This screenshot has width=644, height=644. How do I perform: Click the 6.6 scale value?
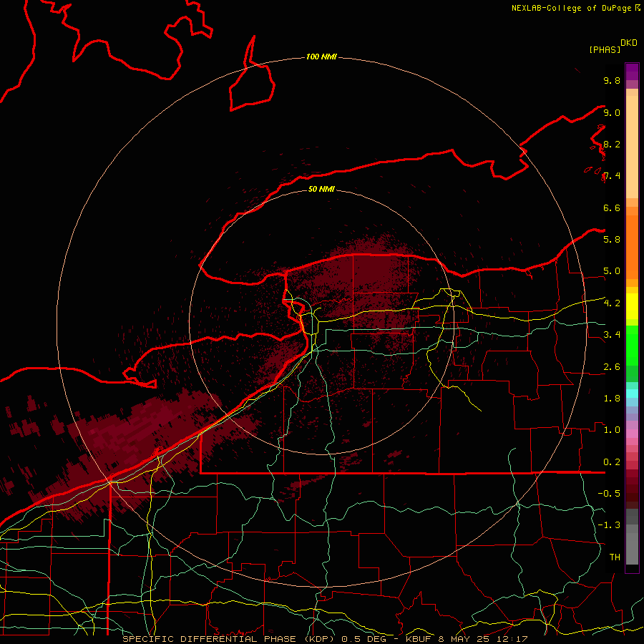coord(612,208)
